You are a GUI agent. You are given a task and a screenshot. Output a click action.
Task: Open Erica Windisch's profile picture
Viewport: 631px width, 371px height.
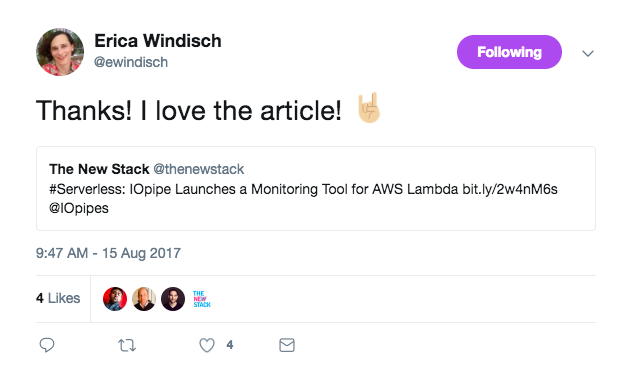(60, 52)
